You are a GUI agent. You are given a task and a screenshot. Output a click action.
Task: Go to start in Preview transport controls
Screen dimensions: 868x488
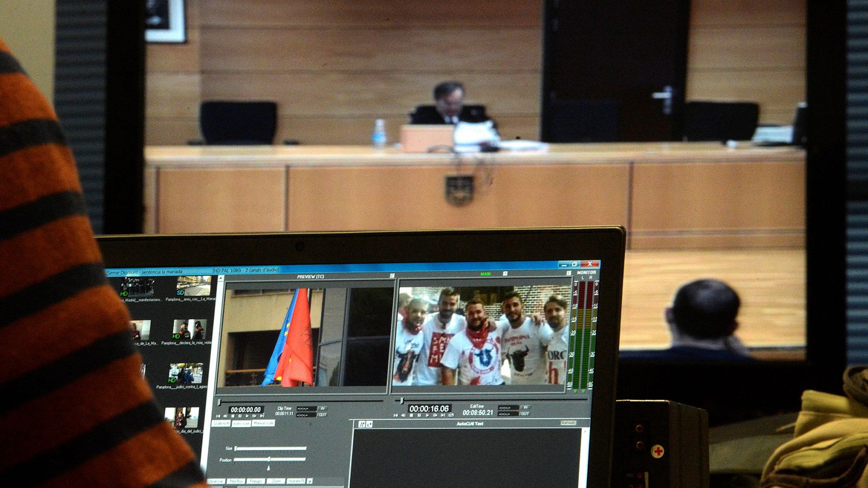(218, 416)
